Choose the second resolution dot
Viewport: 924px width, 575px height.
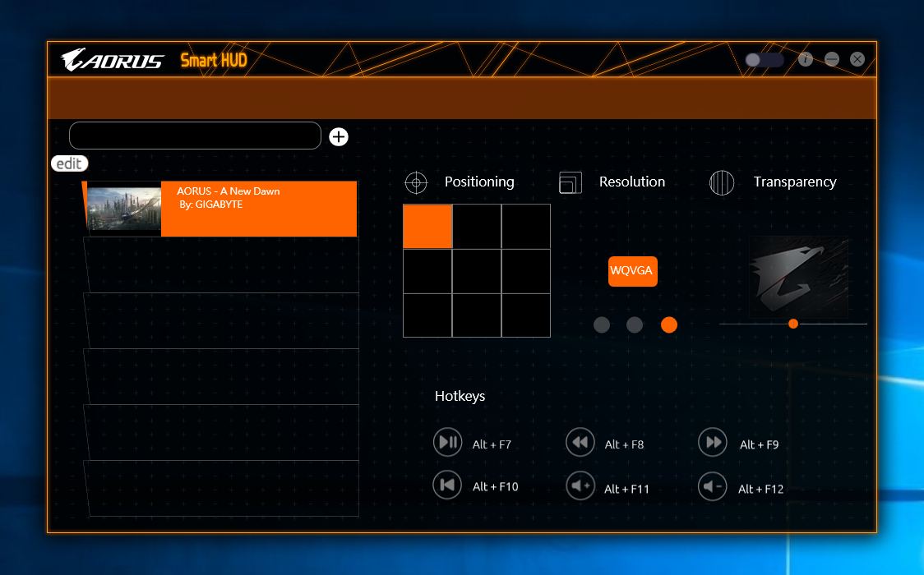coord(635,324)
